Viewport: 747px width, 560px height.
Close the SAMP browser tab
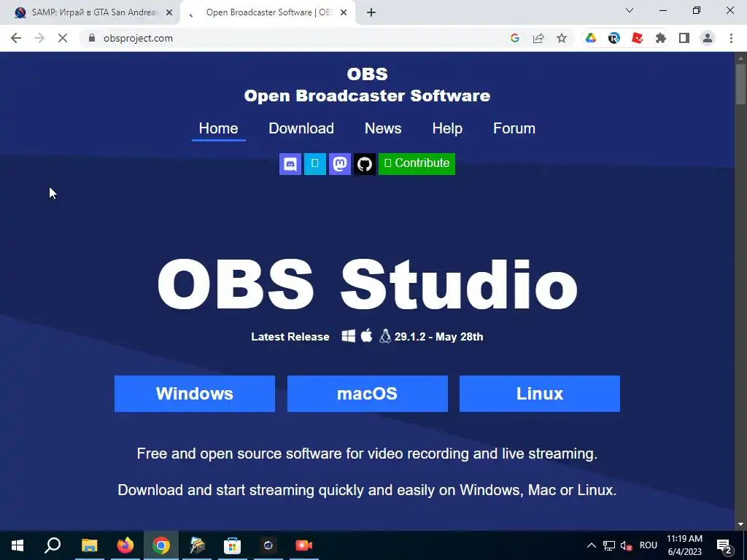tap(169, 12)
